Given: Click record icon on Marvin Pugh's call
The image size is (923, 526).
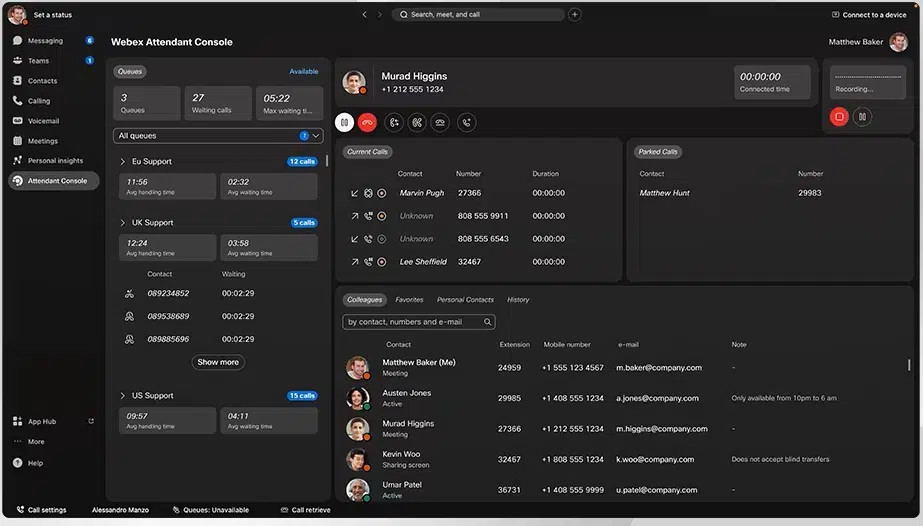Looking at the screenshot, I should pos(382,193).
